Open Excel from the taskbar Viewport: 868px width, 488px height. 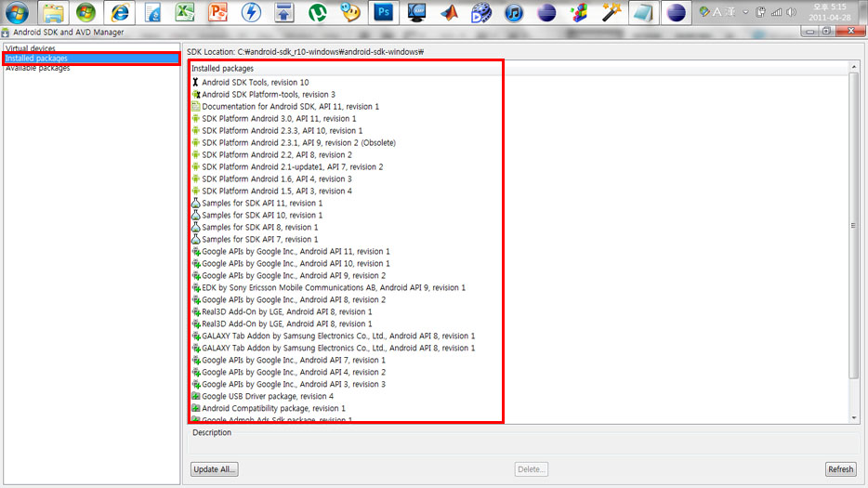(185, 12)
